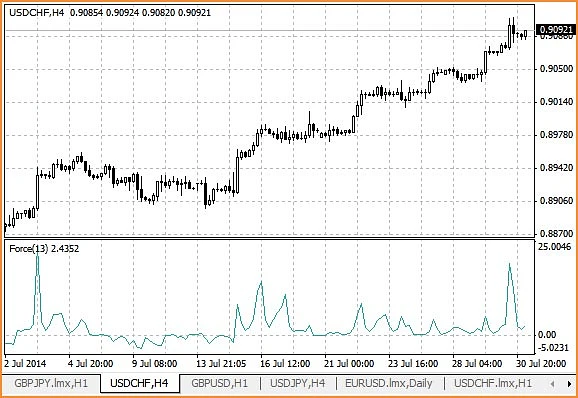Click the 25.0046 indicator scale value
The width and height of the screenshot is (578, 398).
(x=554, y=247)
